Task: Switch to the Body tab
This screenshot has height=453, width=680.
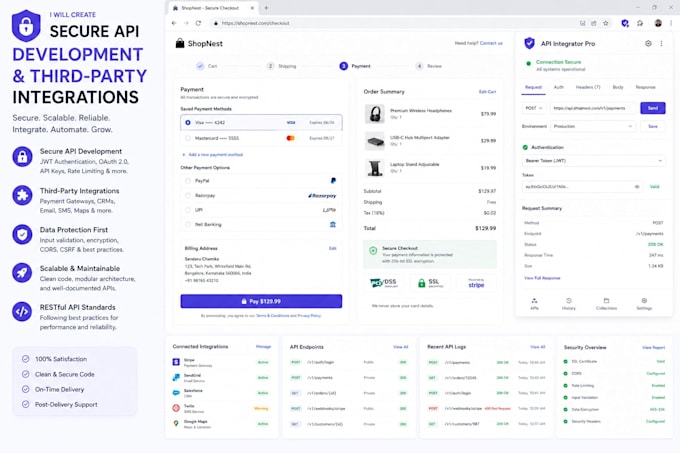Action: point(618,87)
